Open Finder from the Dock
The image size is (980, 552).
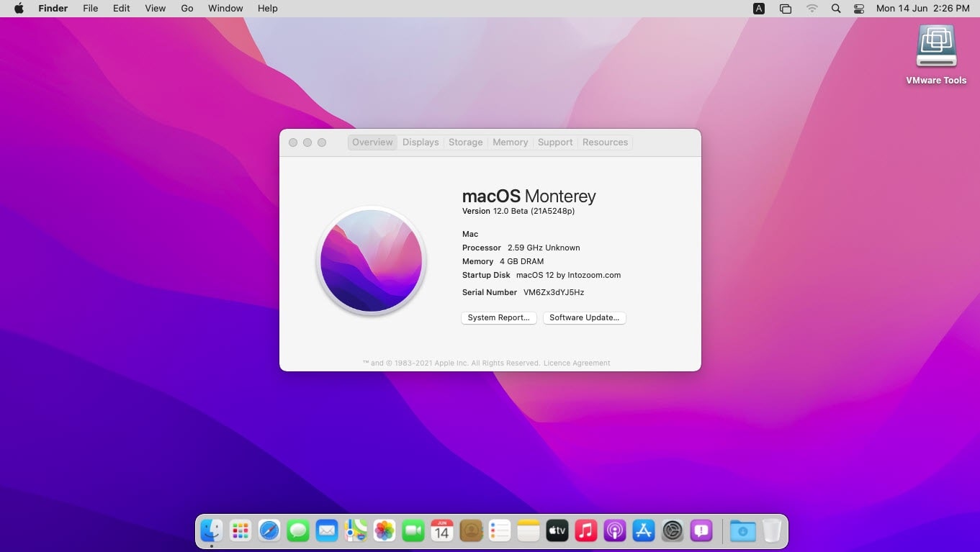[212, 531]
